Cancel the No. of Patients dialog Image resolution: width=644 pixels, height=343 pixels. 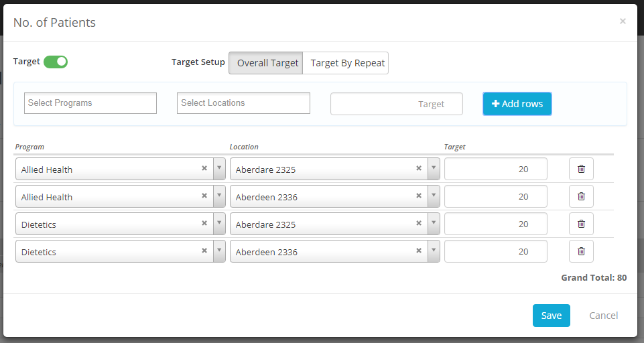click(603, 316)
